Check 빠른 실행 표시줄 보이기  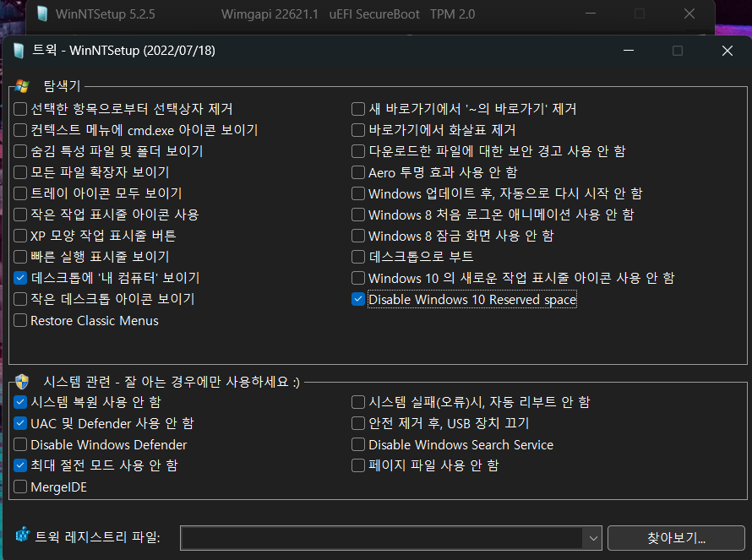click(20, 257)
